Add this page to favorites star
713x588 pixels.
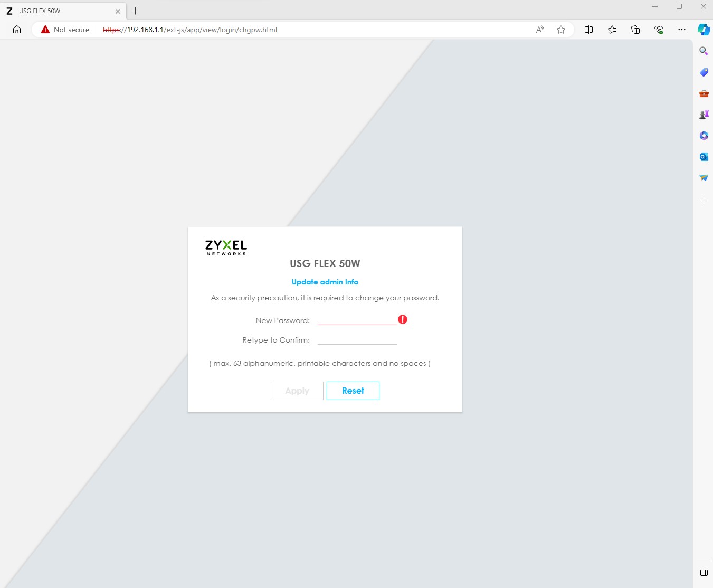561,30
